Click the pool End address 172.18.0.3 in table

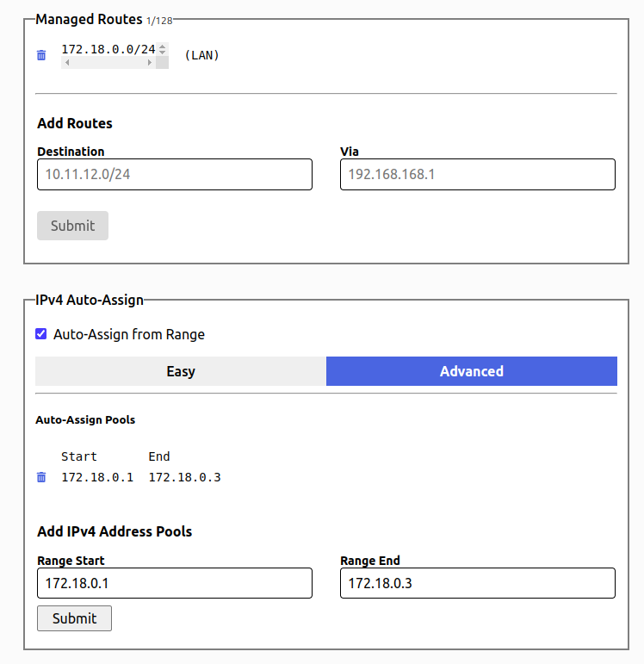(184, 478)
